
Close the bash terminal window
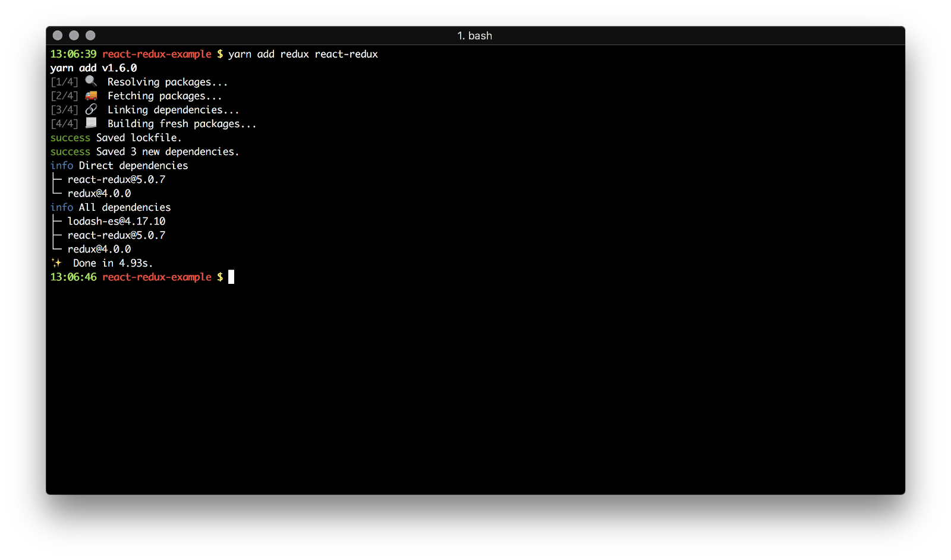[x=58, y=36]
